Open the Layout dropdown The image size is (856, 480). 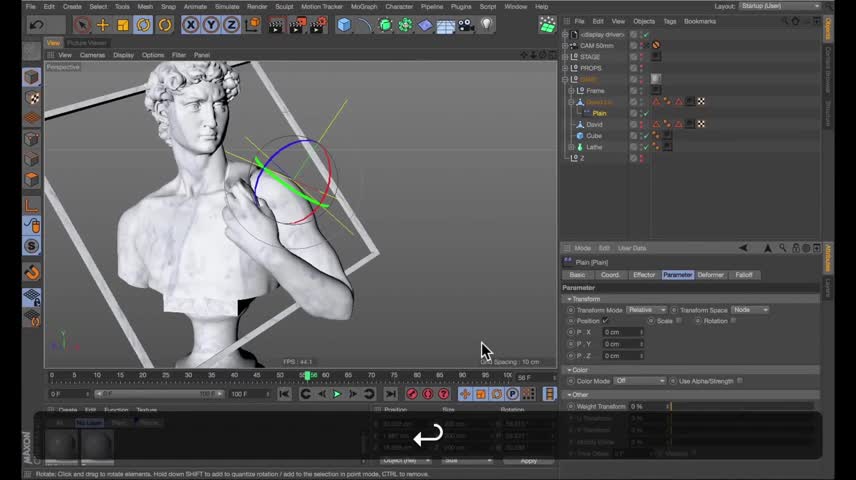tap(780, 6)
